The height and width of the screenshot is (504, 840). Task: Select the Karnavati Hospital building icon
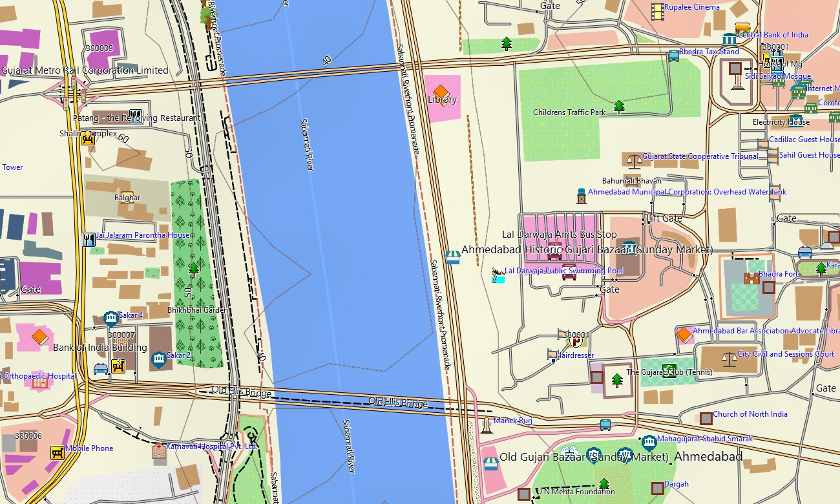point(159,450)
